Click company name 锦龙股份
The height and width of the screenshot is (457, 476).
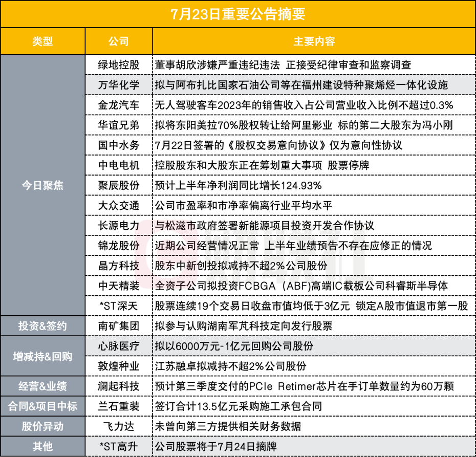(x=119, y=246)
